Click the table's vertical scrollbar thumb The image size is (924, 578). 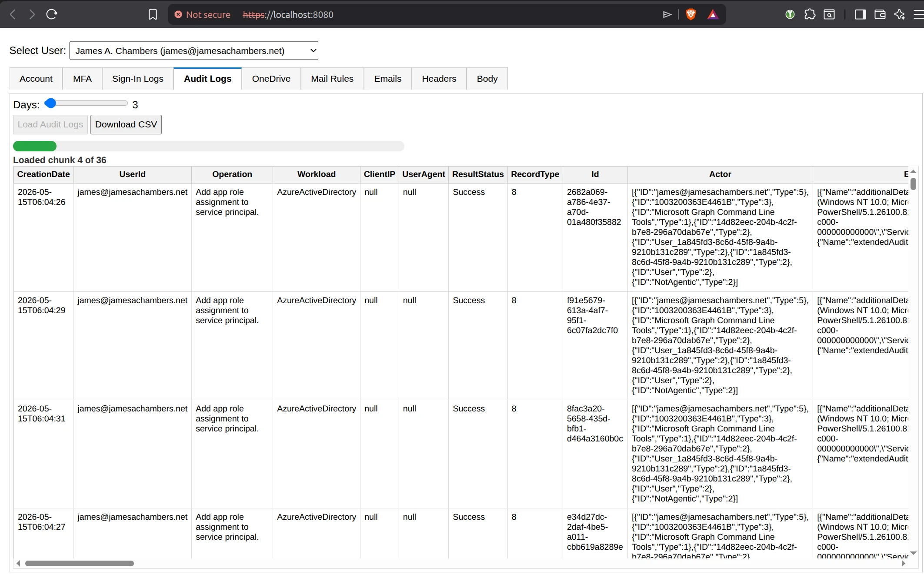pyautogui.click(x=913, y=184)
